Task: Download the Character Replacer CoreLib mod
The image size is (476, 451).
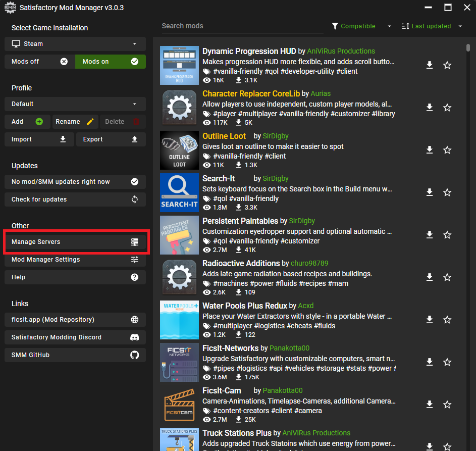Action: point(429,108)
